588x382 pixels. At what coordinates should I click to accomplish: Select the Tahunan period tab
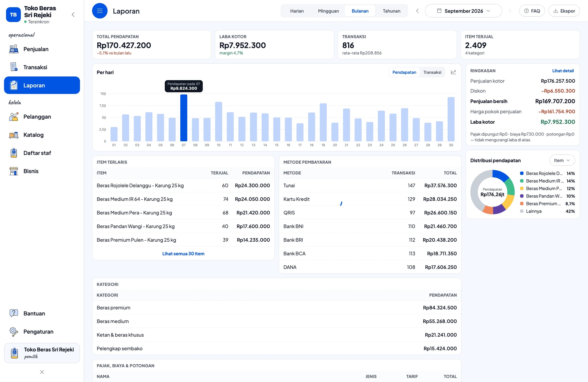[391, 11]
